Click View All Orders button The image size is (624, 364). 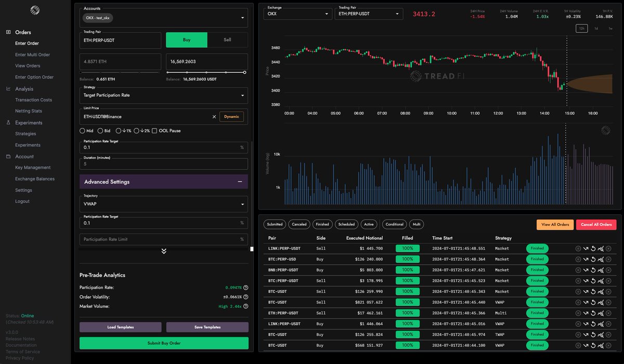tap(555, 225)
